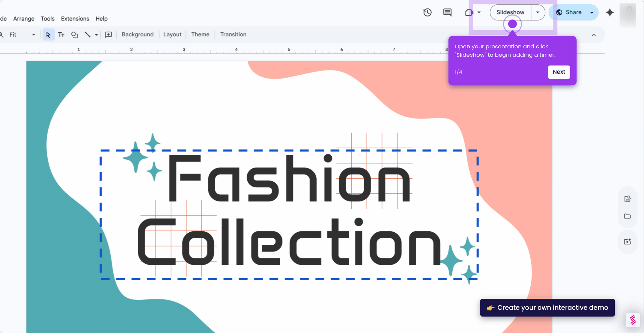Click the video camera meet icon
The image size is (644, 333).
(x=469, y=12)
